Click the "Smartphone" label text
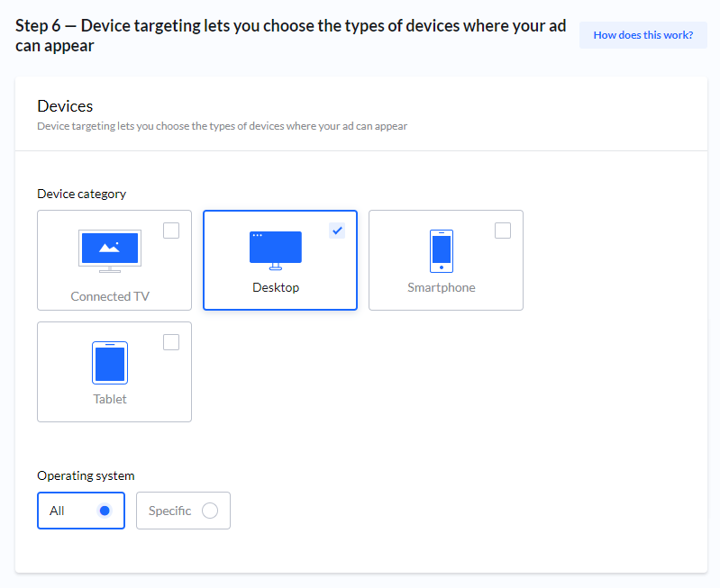The image size is (720, 588). 442,288
